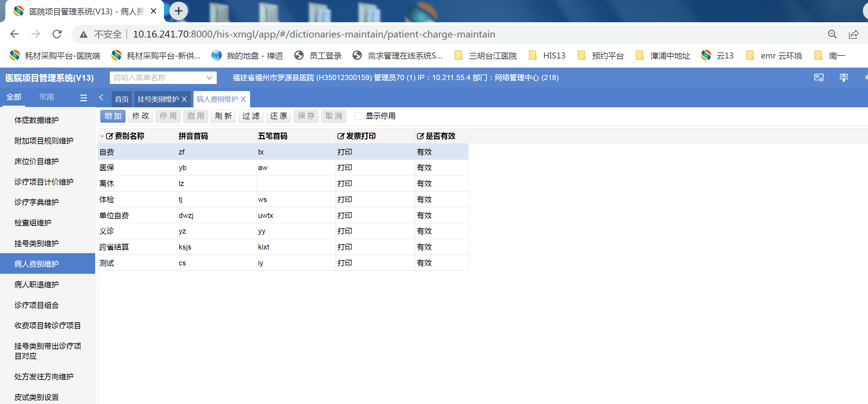Click the browser reload icon

(57, 34)
